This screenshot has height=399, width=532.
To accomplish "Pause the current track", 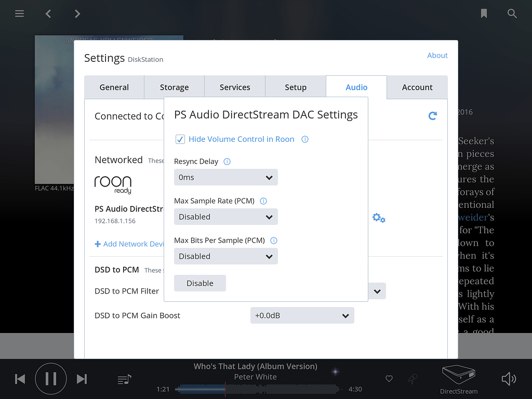I will [x=50, y=379].
